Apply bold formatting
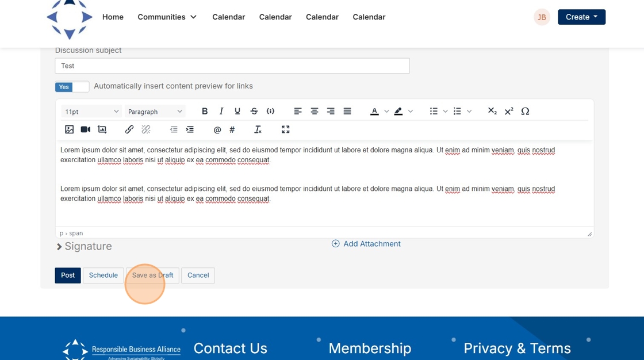The image size is (644, 360). (x=205, y=112)
